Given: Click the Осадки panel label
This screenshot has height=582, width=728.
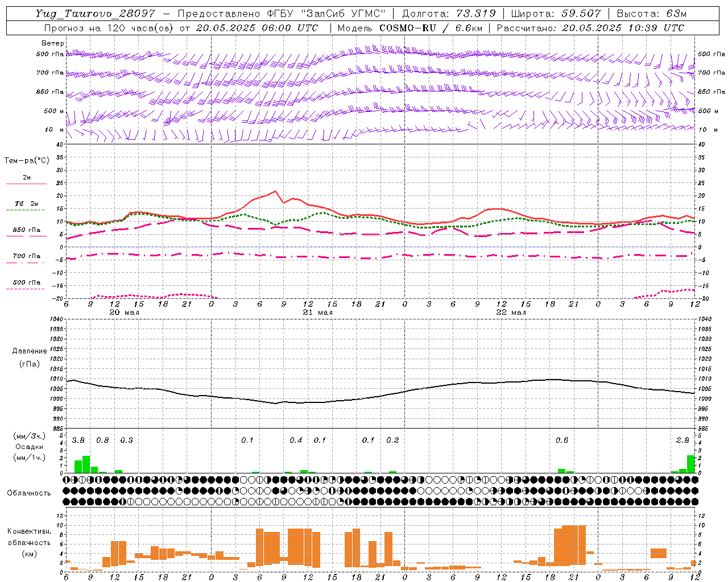Looking at the screenshot, I should pyautogui.click(x=30, y=447).
